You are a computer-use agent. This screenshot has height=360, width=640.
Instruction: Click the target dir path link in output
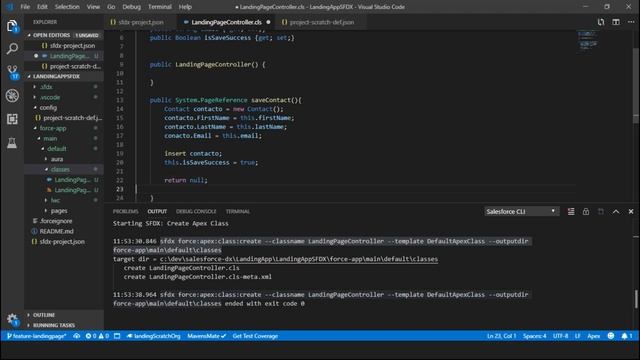coord(299,259)
